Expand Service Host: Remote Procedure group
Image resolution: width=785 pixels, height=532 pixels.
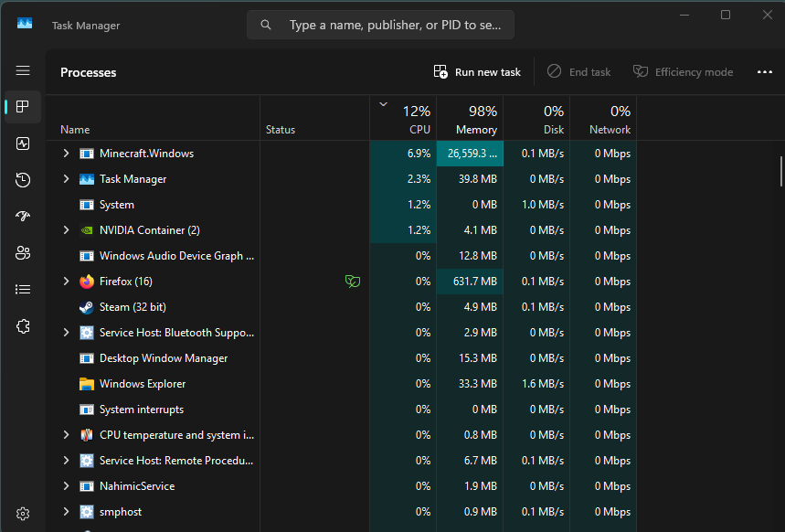pos(66,461)
